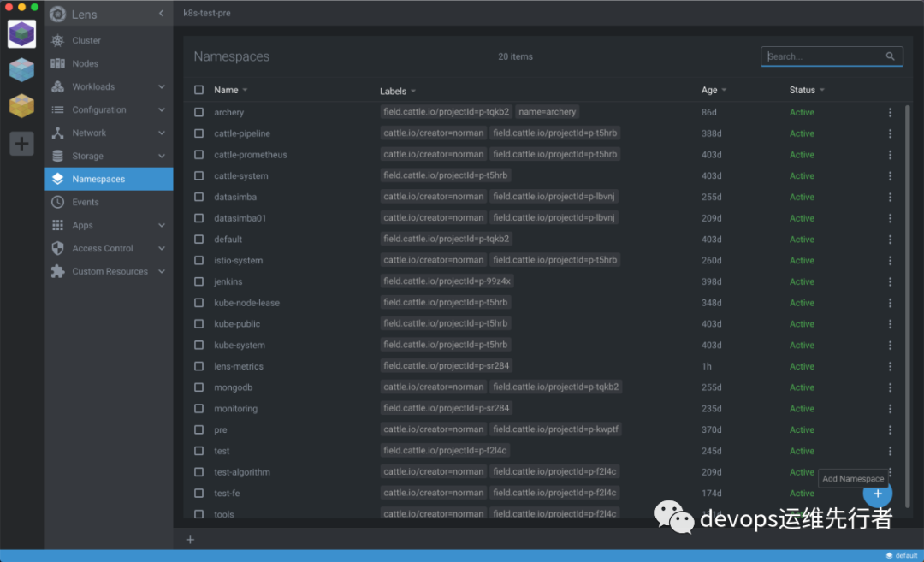Expand the Storage submenu chevron
Screen dimensions: 924x562
click(x=162, y=156)
